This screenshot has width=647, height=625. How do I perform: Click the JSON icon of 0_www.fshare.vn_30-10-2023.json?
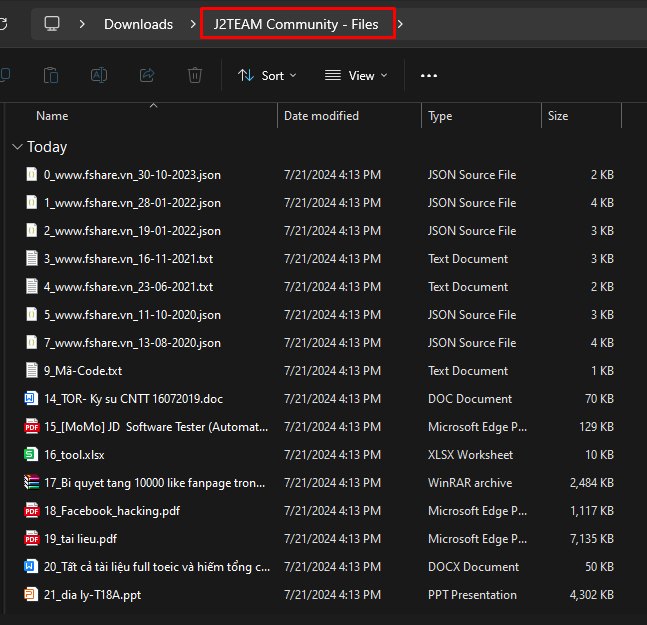(x=32, y=175)
